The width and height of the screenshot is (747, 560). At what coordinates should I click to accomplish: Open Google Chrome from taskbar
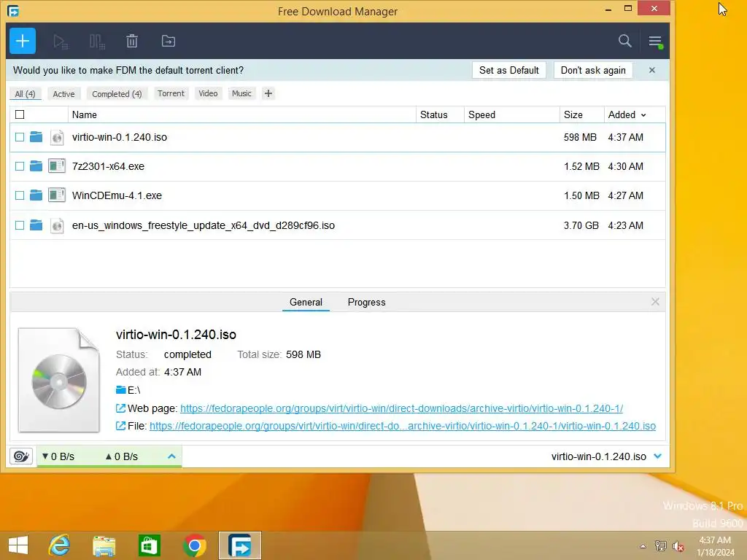point(194,545)
